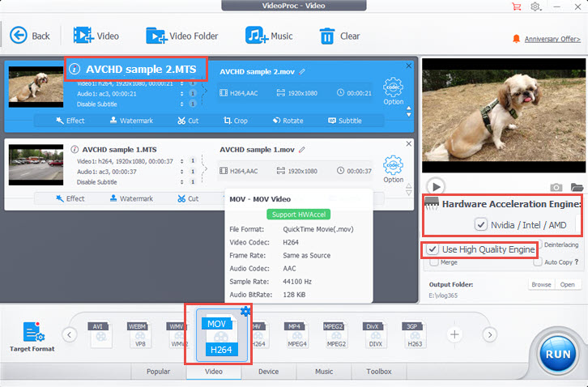Change subtitle option for AVCHD sample 1

(x=182, y=182)
